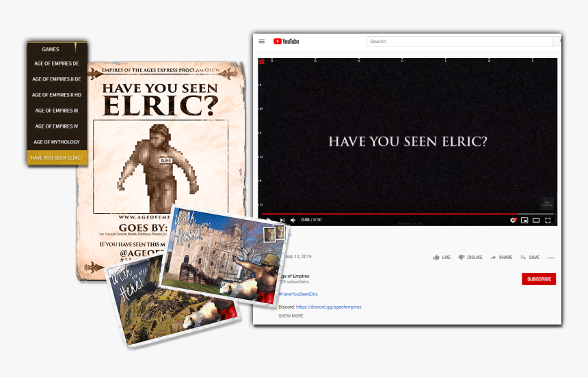Select Age of Empires IV menu item
This screenshot has width=588, height=377.
57,126
